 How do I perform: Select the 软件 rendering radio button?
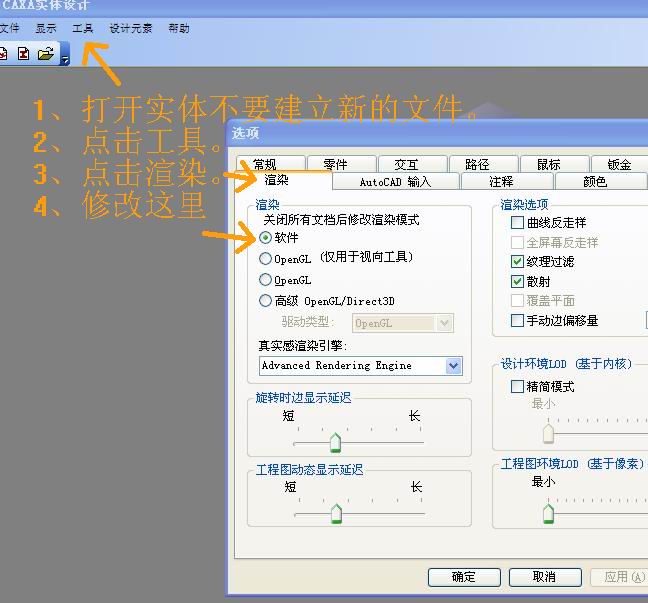[265, 238]
